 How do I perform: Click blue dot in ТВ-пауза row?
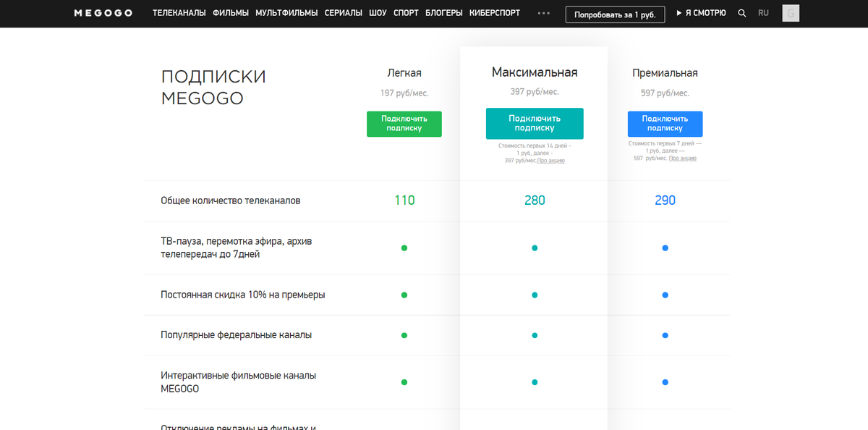click(665, 248)
